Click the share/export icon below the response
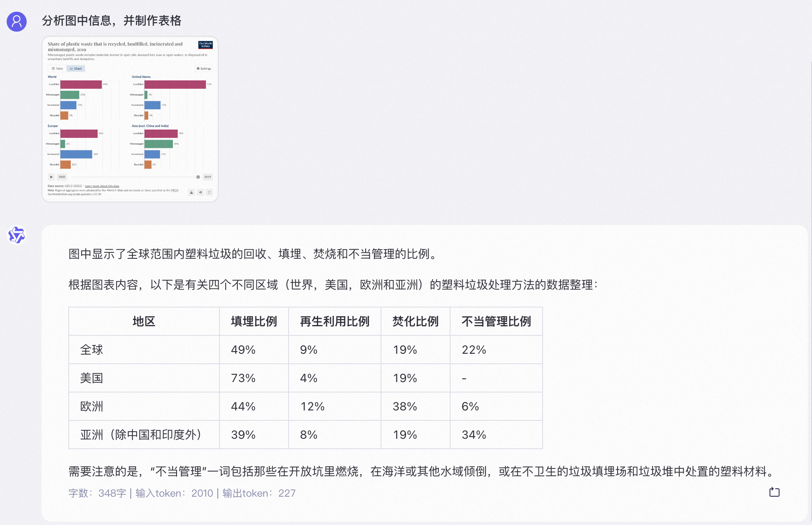 pyautogui.click(x=774, y=492)
